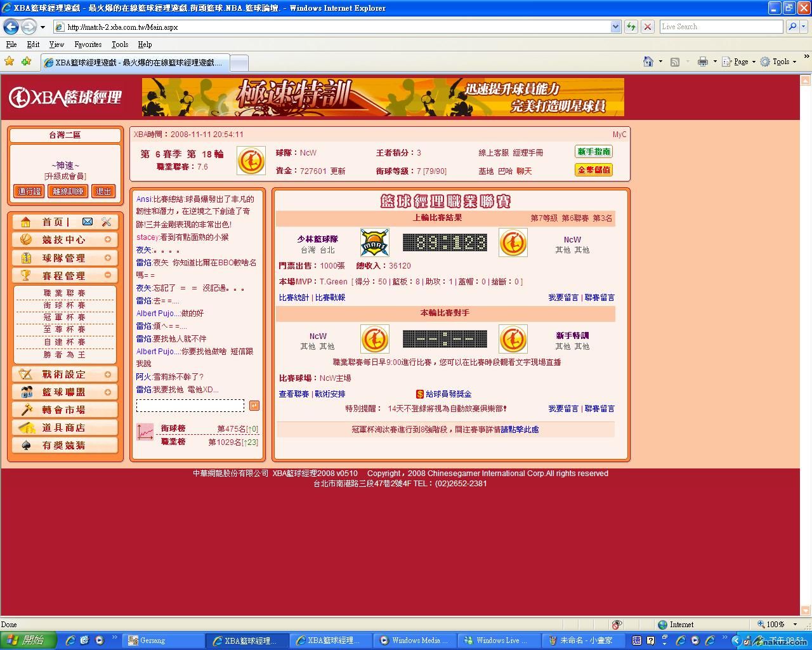Click the IE Back button
Image resolution: width=812 pixels, height=650 pixels.
pos(11,27)
